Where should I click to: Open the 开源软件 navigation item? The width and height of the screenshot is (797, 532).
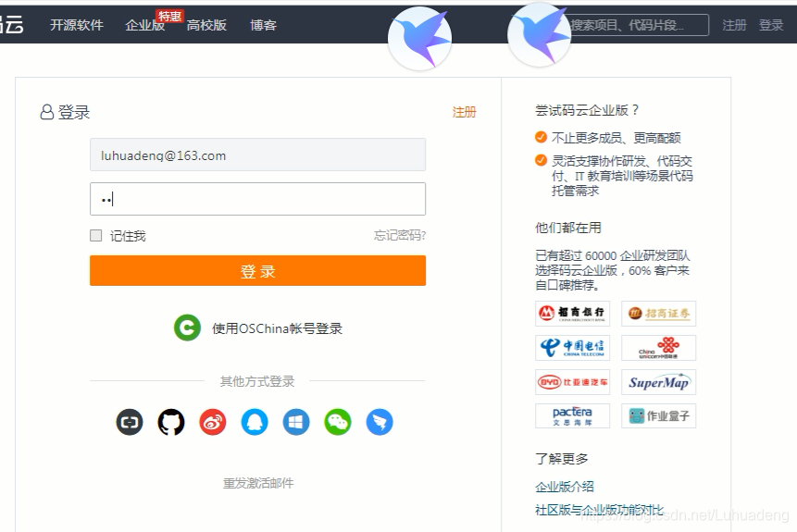tap(77, 25)
